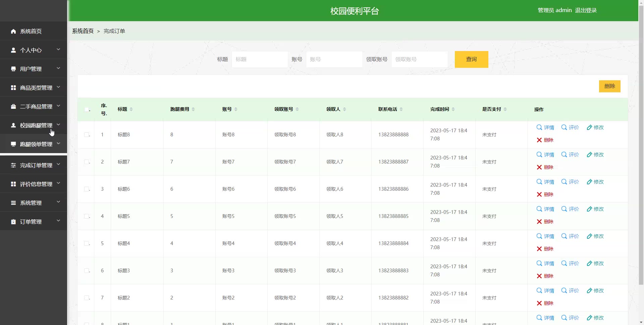644x325 pixels.
Task: Click the grid icon beside 商品类型管理
Action: click(x=13, y=88)
